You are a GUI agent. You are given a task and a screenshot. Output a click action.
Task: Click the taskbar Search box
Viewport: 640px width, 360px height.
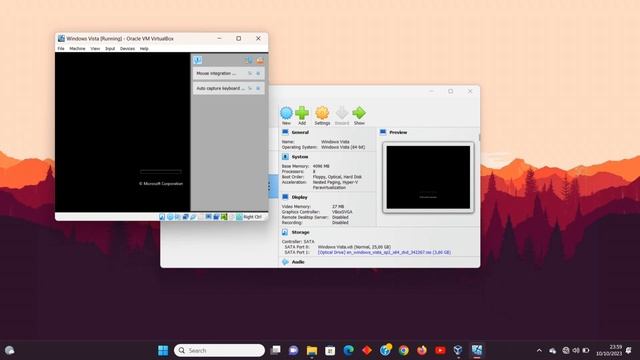pos(219,350)
